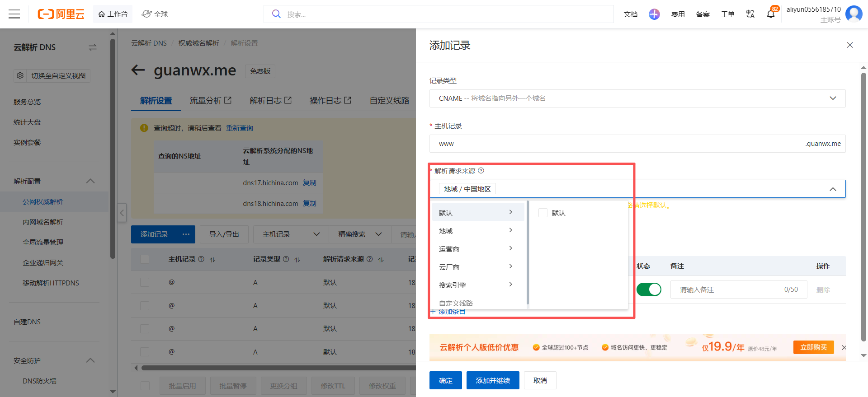Check the bottom batch-action checkbox
This screenshot has height=397, width=868.
[x=145, y=386]
